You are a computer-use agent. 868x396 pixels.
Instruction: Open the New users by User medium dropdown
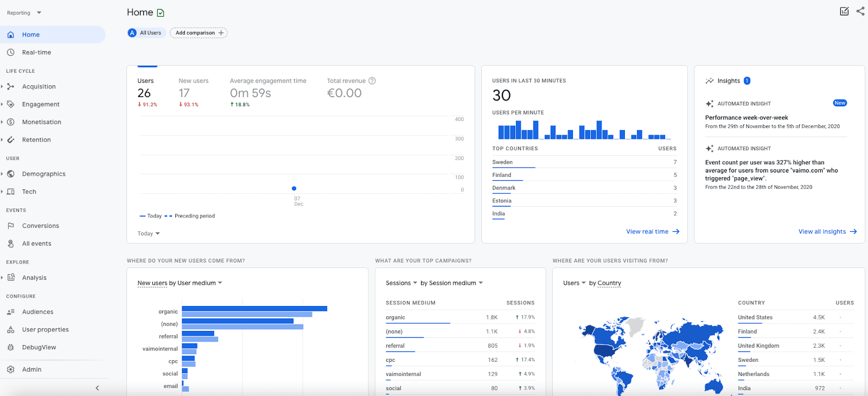click(x=180, y=283)
